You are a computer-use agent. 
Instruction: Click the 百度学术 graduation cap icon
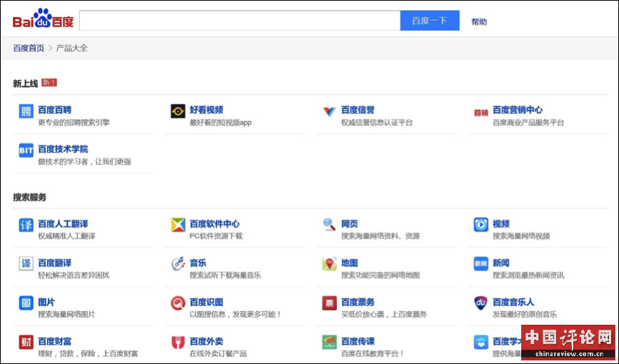pos(480,342)
